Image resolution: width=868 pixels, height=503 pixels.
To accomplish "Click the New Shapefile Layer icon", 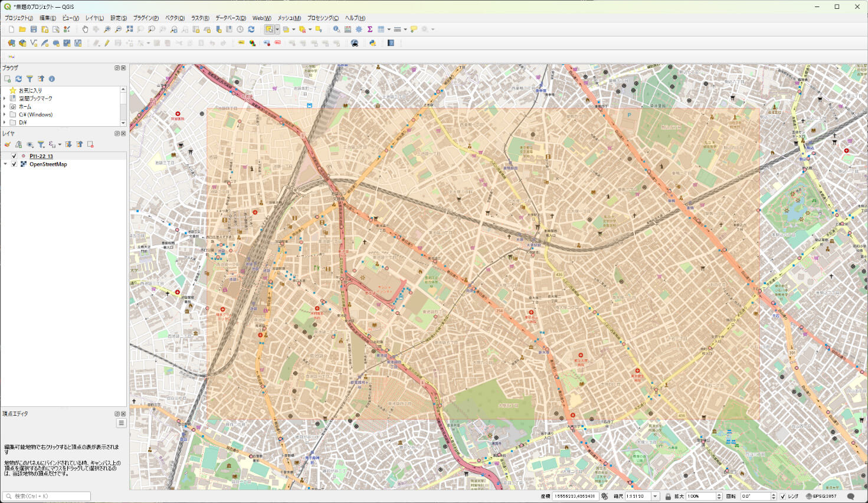I will [34, 43].
